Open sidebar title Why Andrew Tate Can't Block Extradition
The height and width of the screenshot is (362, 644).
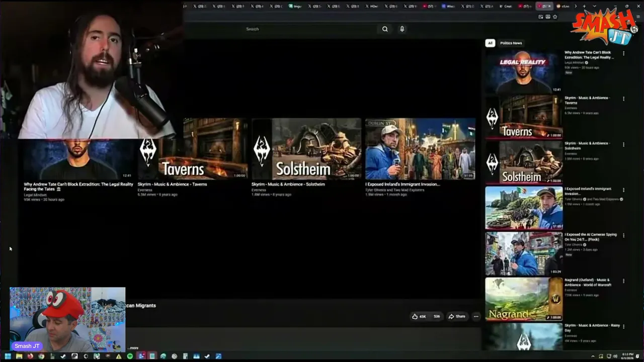(x=589, y=55)
